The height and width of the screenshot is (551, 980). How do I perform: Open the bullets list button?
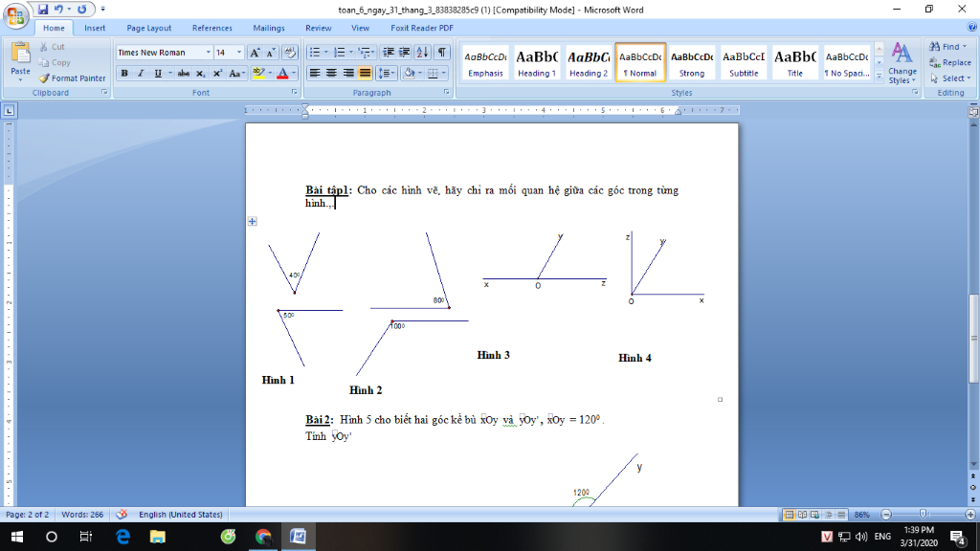314,53
